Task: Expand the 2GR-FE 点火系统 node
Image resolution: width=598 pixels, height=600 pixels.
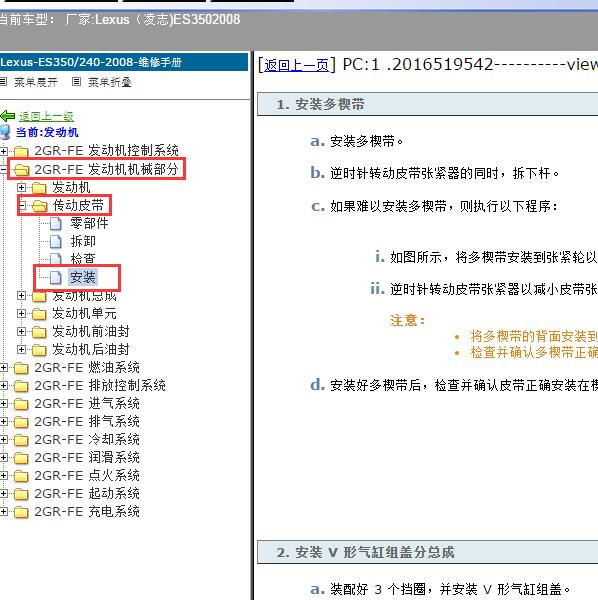Action: point(3,475)
